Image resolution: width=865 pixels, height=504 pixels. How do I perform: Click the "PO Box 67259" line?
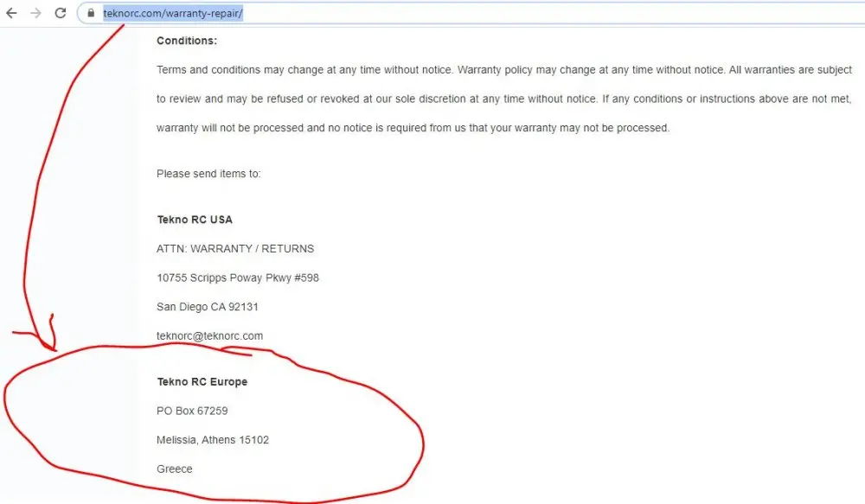click(x=192, y=411)
